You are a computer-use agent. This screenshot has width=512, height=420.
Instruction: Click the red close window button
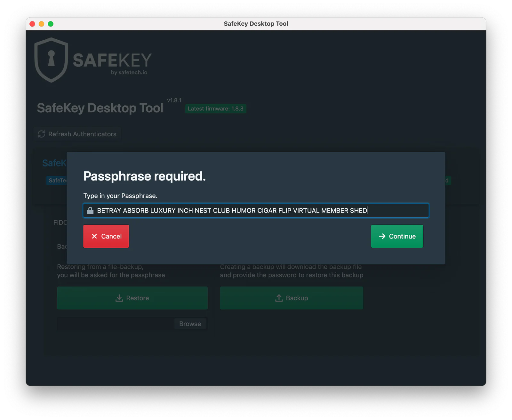click(x=32, y=24)
